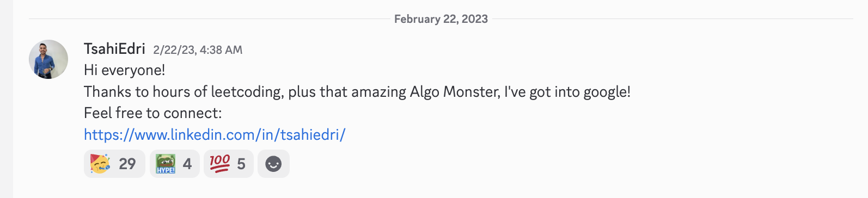The height and width of the screenshot is (198, 868).
Task: Click the count 4 beside HYPE emoji
Action: 187,164
